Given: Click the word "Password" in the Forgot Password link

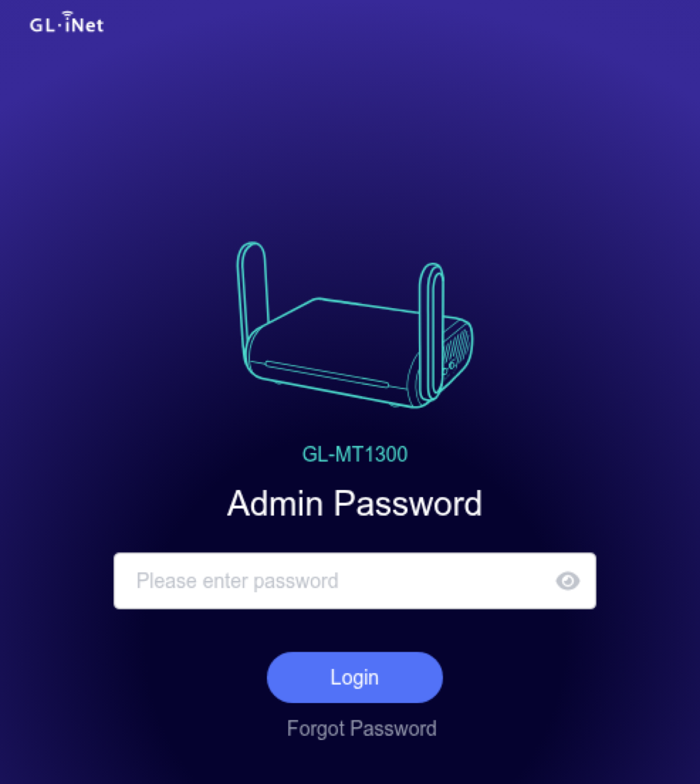Looking at the screenshot, I should (394, 729).
